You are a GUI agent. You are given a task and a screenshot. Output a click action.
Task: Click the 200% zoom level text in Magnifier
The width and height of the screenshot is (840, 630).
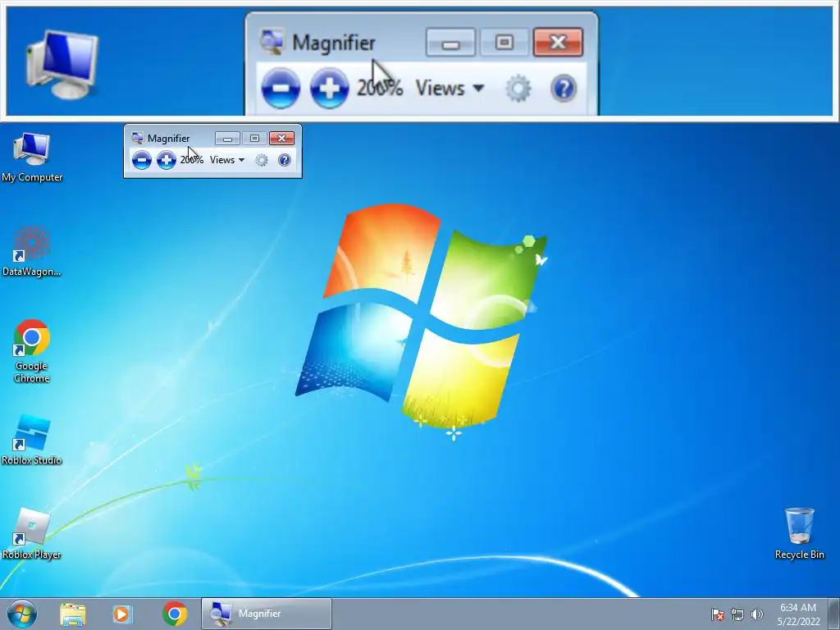click(x=192, y=160)
